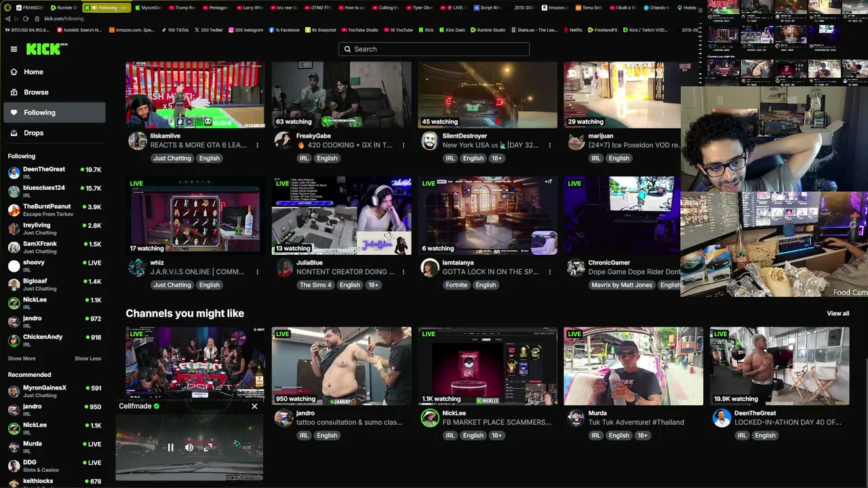Screen dimensions: 868x488
Task: Open DDG avatar in Recommended list
Action: (x=14, y=466)
